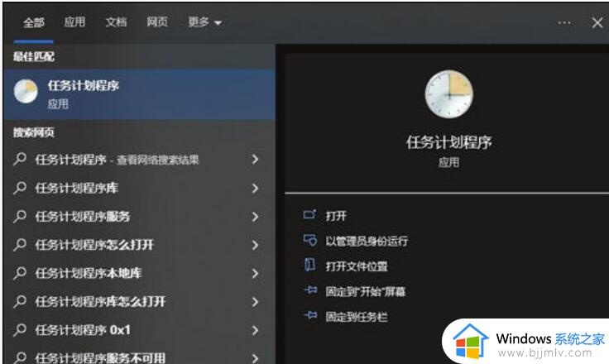609x364 pixels.
Task: Click the shield icon for run as administrator
Action: pyautogui.click(x=310, y=240)
